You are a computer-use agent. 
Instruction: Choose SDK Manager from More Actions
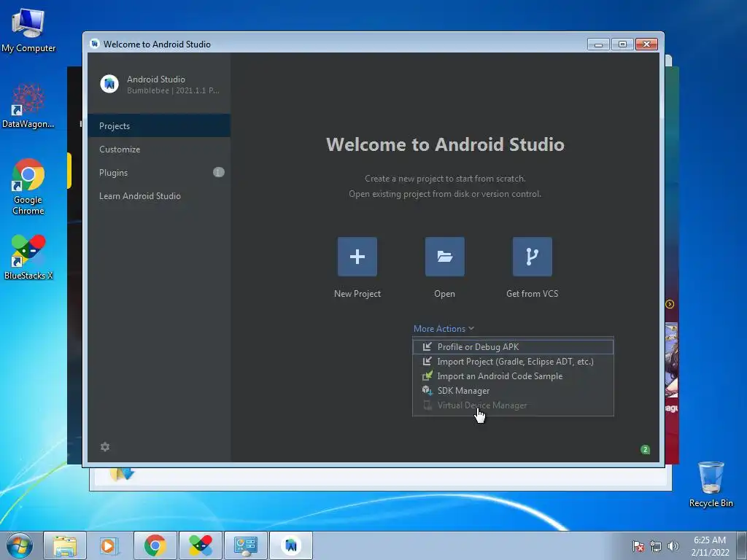point(513,391)
